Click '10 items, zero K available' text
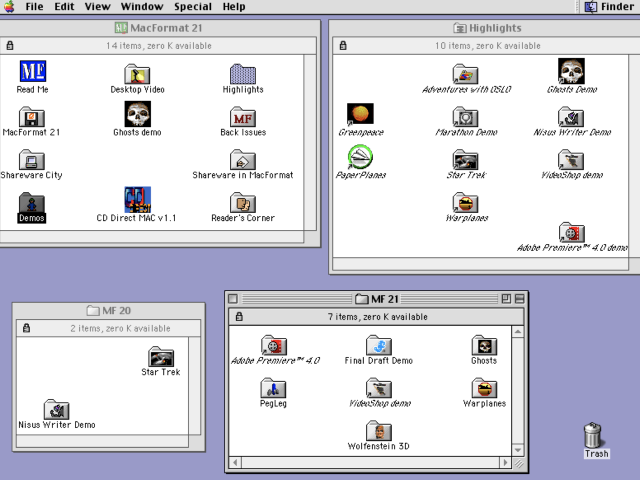Image resolution: width=640 pixels, height=480 pixels. click(x=488, y=46)
